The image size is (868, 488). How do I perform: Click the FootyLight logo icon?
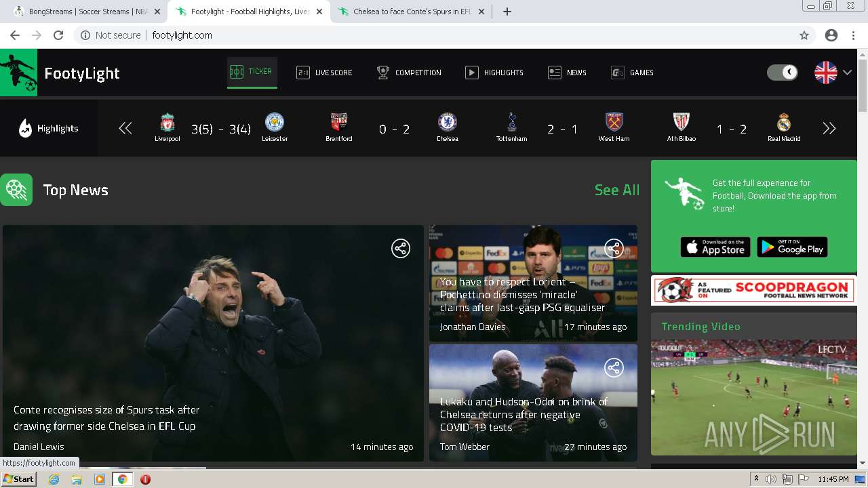(18, 73)
